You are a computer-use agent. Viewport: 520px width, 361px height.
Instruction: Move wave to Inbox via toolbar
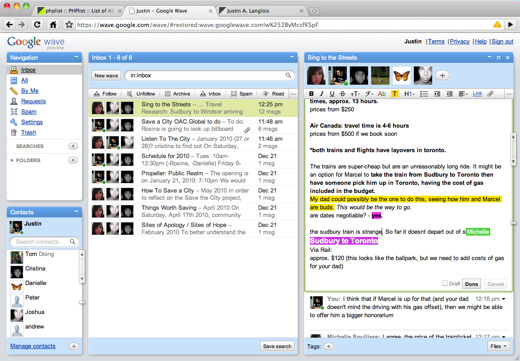point(211,94)
